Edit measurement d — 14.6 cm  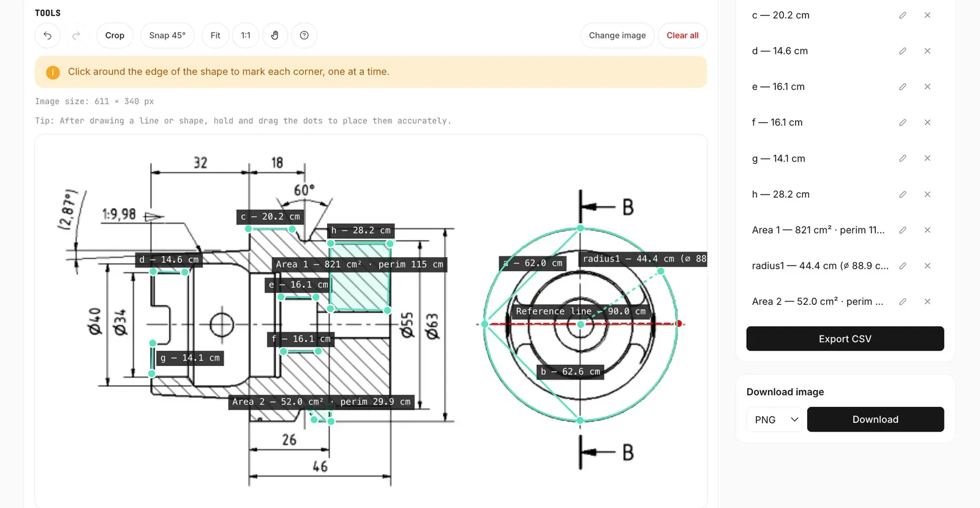point(903,51)
